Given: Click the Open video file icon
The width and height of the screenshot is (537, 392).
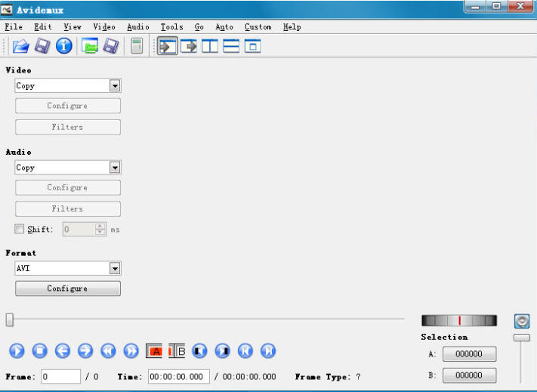Looking at the screenshot, I should coord(20,47).
